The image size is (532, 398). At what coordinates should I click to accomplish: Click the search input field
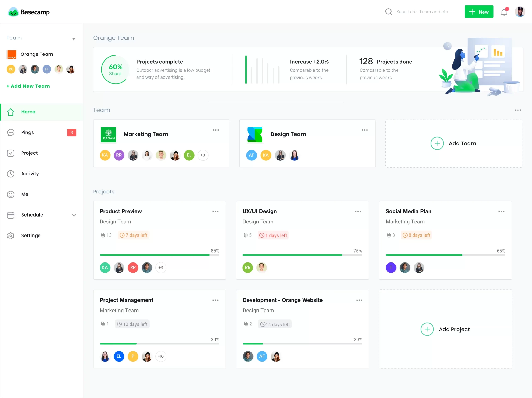tap(423, 12)
